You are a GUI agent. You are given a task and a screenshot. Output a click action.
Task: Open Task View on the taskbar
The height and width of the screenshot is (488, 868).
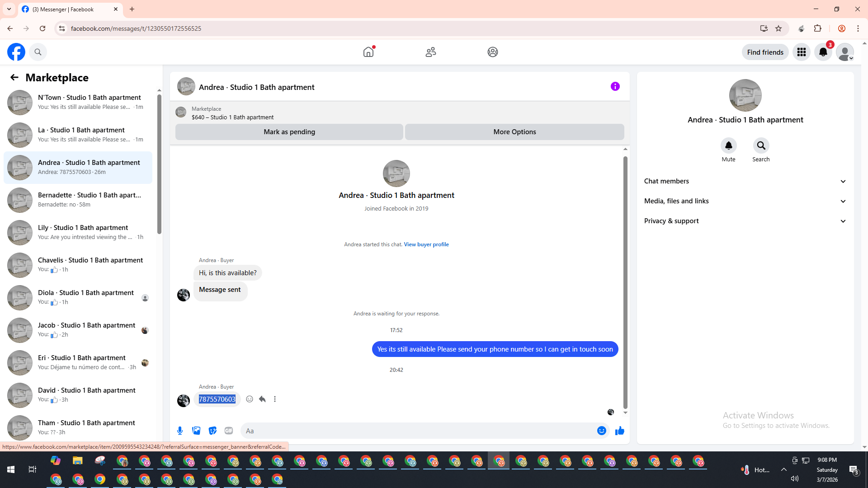(x=33, y=469)
